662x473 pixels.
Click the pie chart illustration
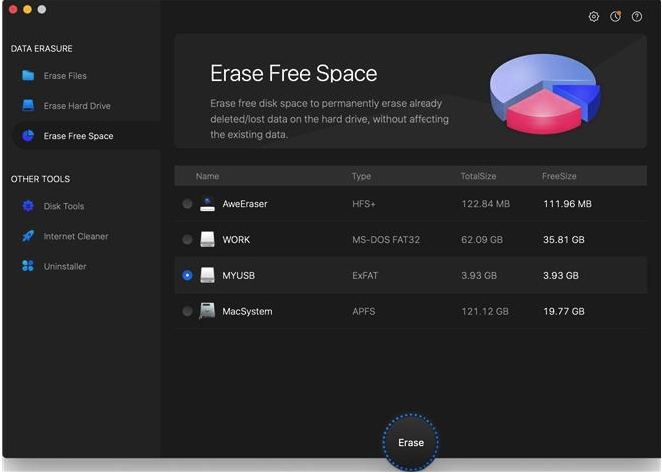545,94
